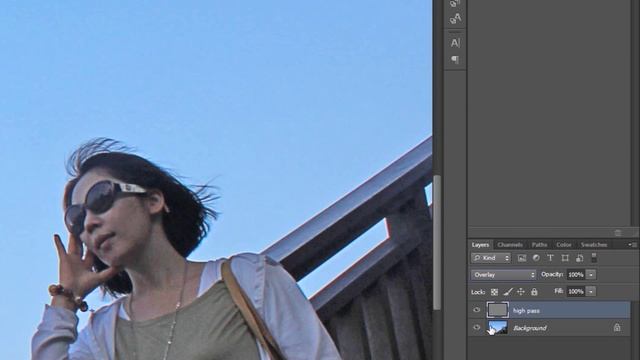Select the high pass layer thumbnail
This screenshot has height=360, width=640.
(498, 310)
